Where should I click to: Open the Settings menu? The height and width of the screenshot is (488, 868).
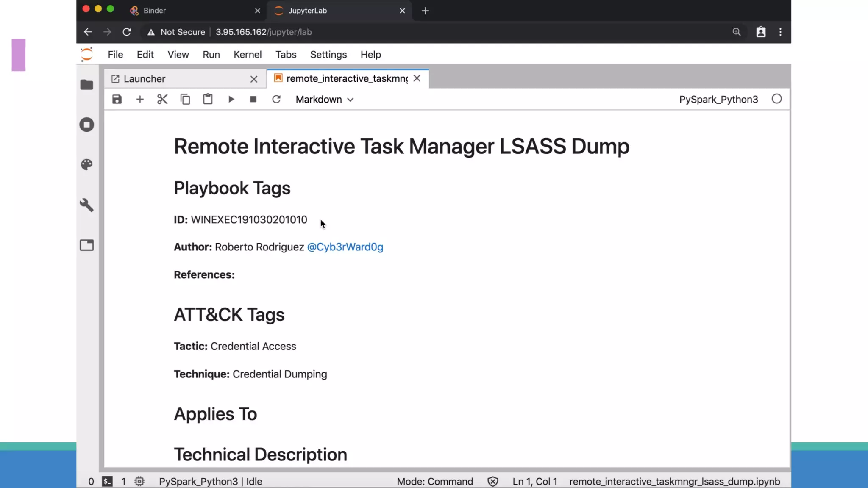tap(328, 55)
